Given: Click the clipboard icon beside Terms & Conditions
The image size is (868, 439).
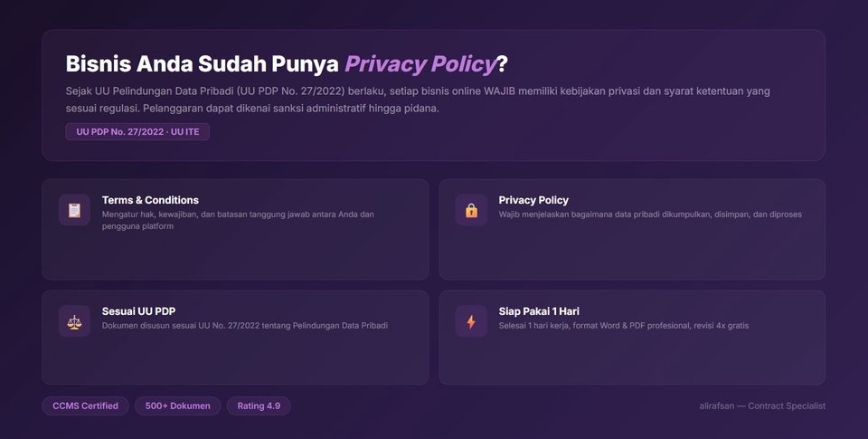Looking at the screenshot, I should (74, 210).
